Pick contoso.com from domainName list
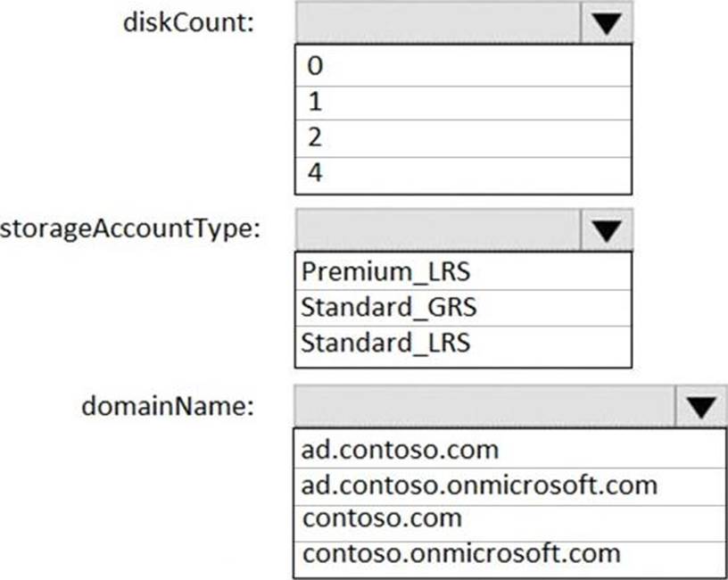 [509, 518]
